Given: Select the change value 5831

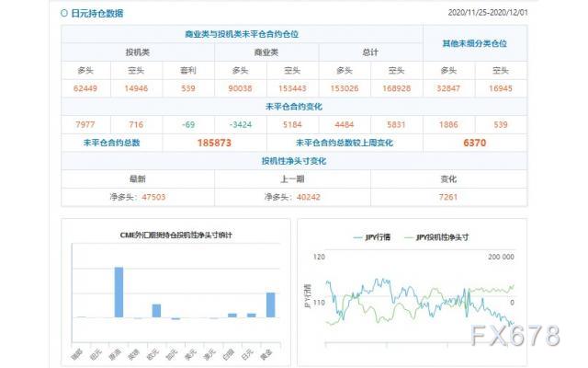Looking at the screenshot, I should coord(396,124).
